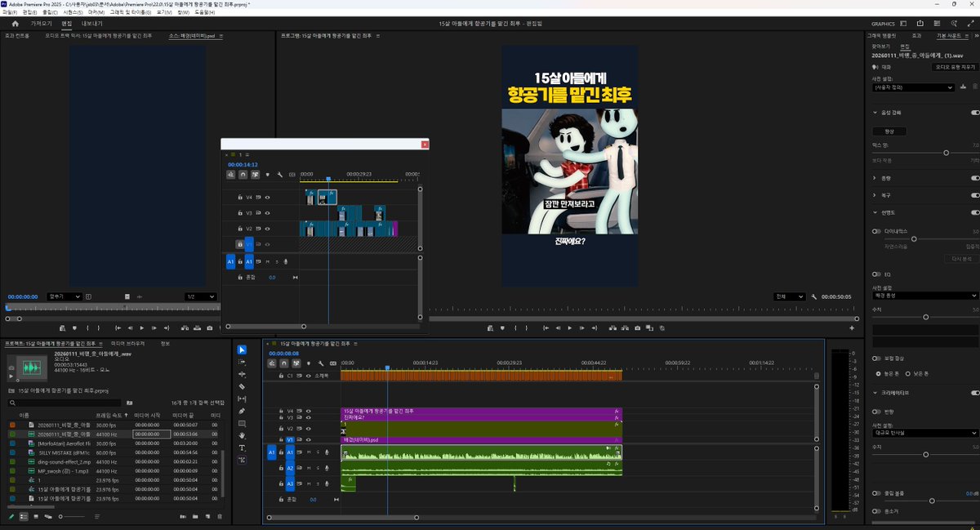The image size is (980, 530).
Task: Open find-bin icon beside project search field
Action: point(129,403)
